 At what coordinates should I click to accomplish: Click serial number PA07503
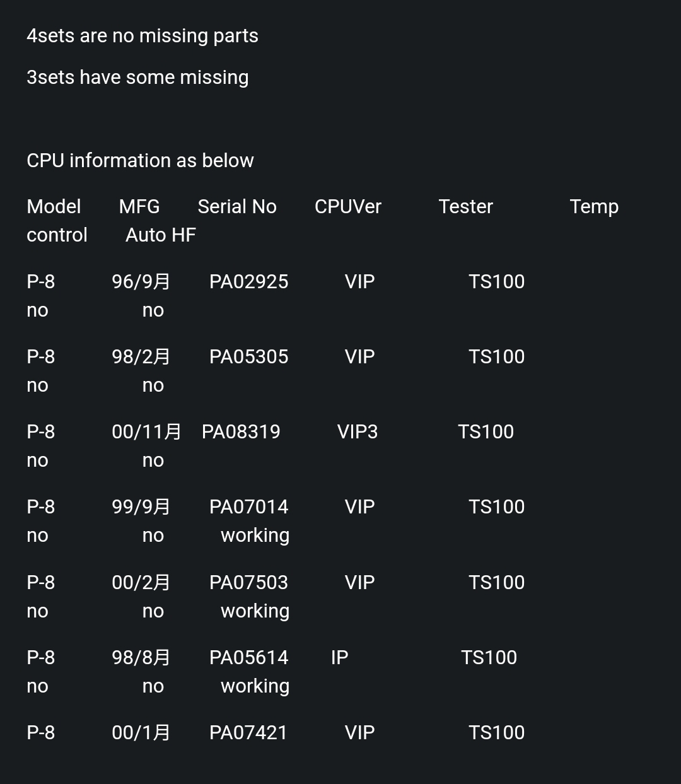248,583
